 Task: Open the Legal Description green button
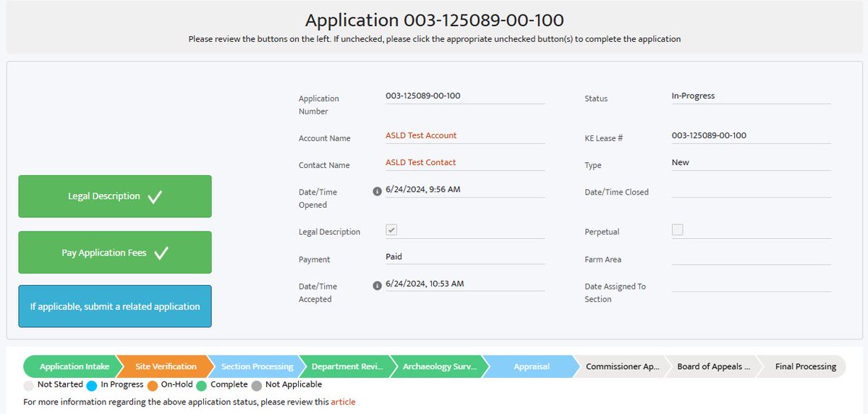[x=115, y=196]
